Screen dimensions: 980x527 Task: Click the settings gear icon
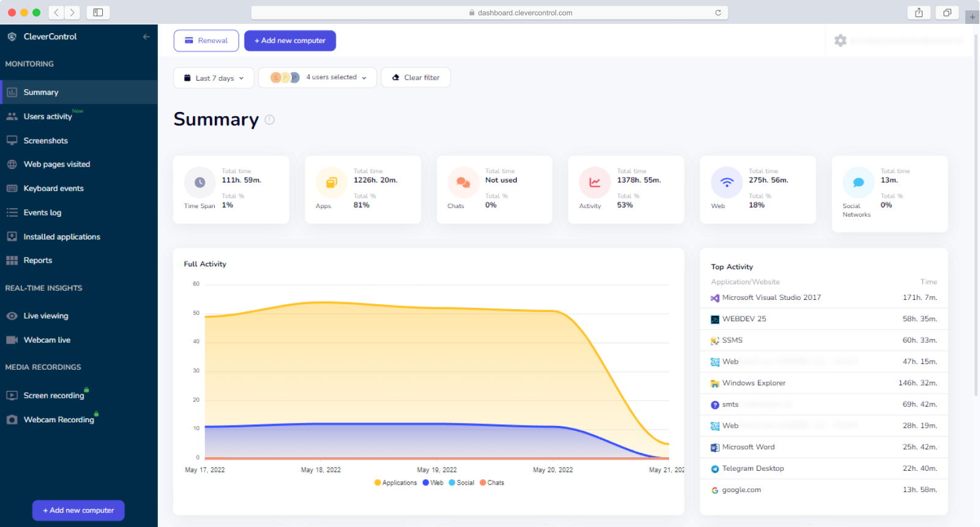click(840, 40)
